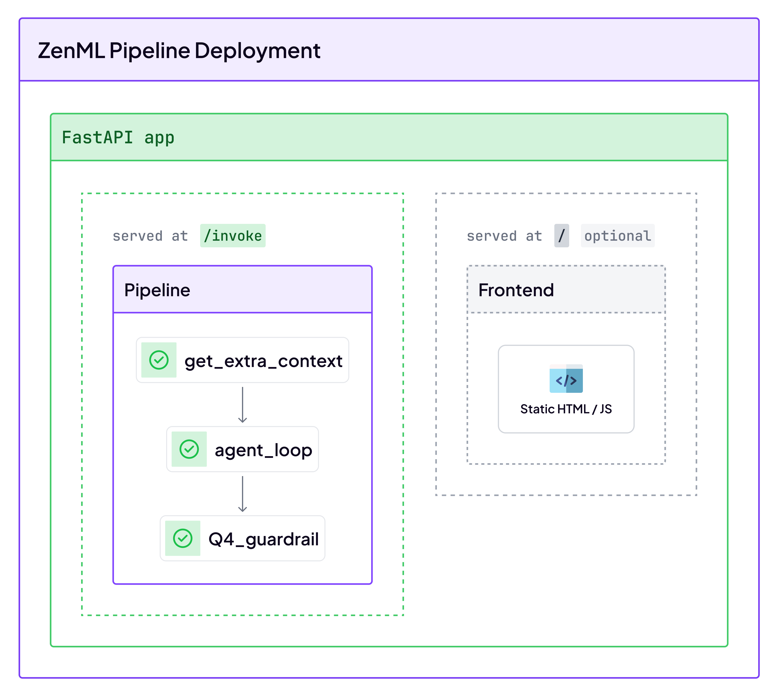
Task: Click the Static HTML / JS label text
Action: tap(566, 409)
